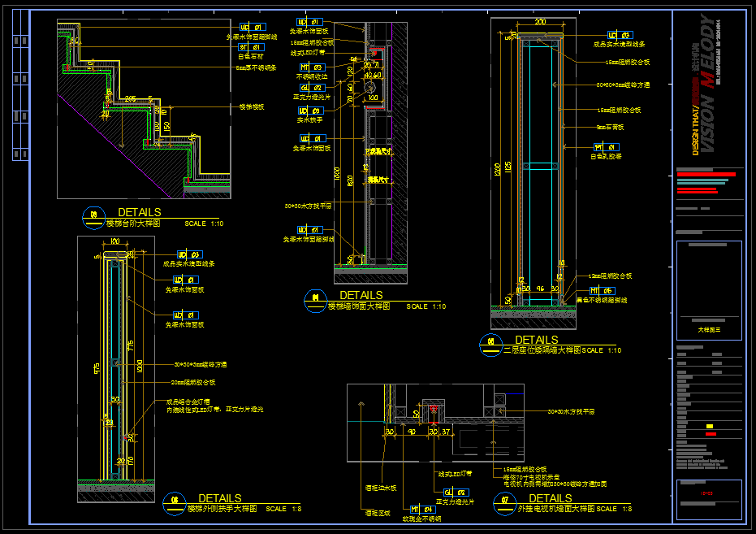This screenshot has height=534, width=756.
Task: Click the small yellow mark in the title block
Action: 711,426
